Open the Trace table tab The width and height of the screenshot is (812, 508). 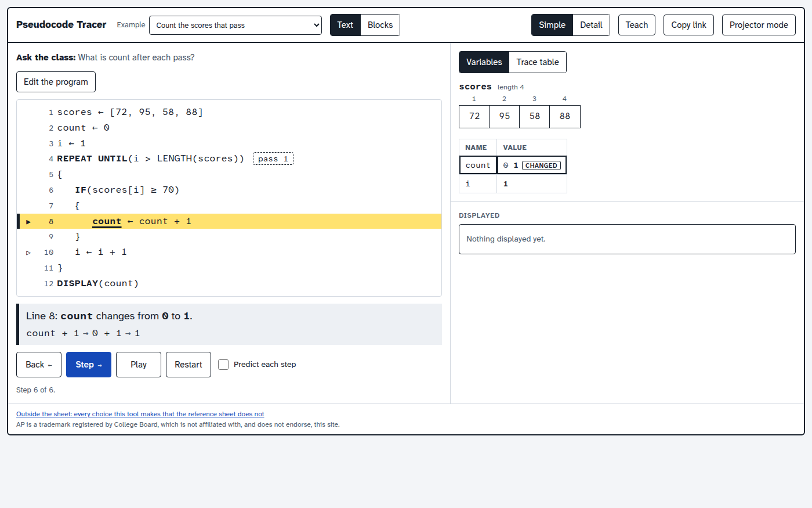tap(538, 62)
